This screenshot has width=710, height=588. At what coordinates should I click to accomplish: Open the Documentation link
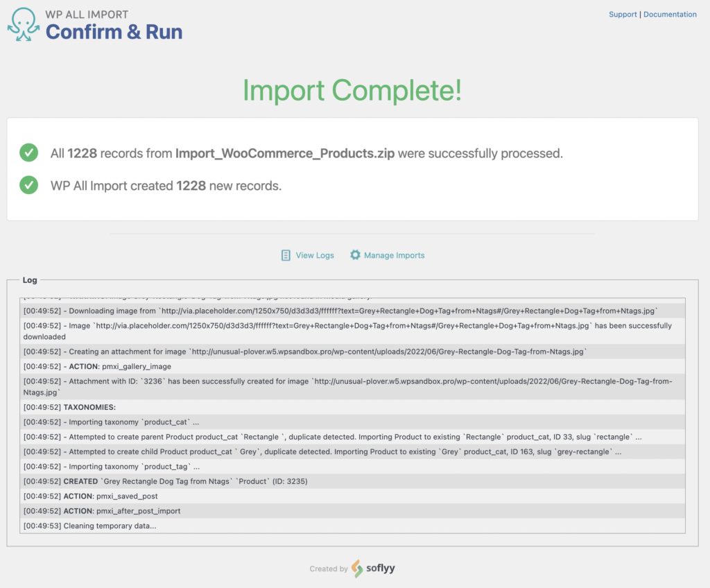coord(670,14)
